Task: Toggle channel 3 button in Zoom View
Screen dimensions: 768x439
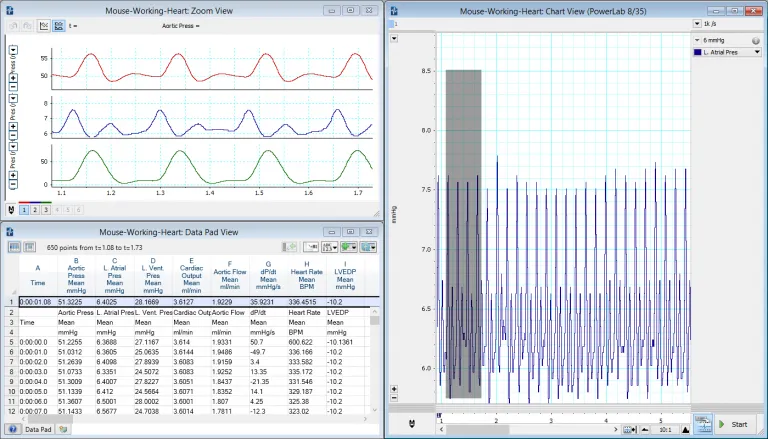Action: 45,210
